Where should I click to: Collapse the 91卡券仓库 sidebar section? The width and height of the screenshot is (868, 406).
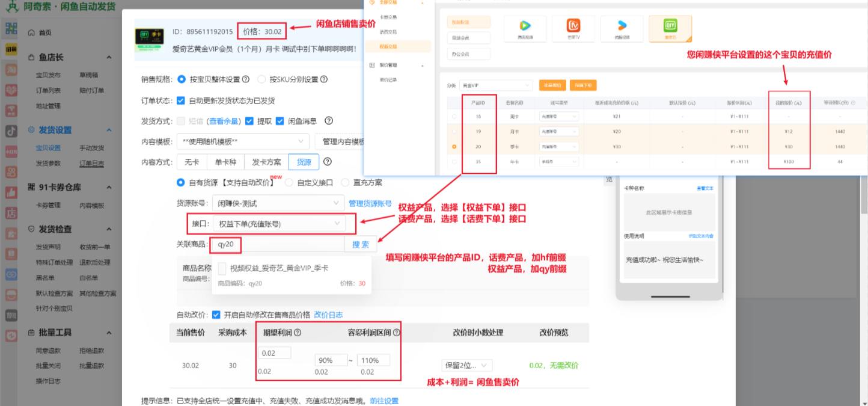point(109,187)
